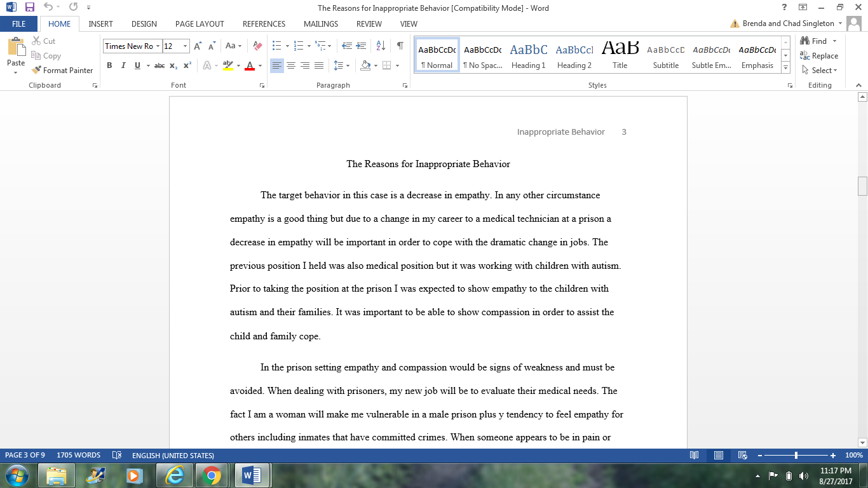Viewport: 868px width, 488px height.
Task: Click the zoom slider handle
Action: click(x=796, y=456)
